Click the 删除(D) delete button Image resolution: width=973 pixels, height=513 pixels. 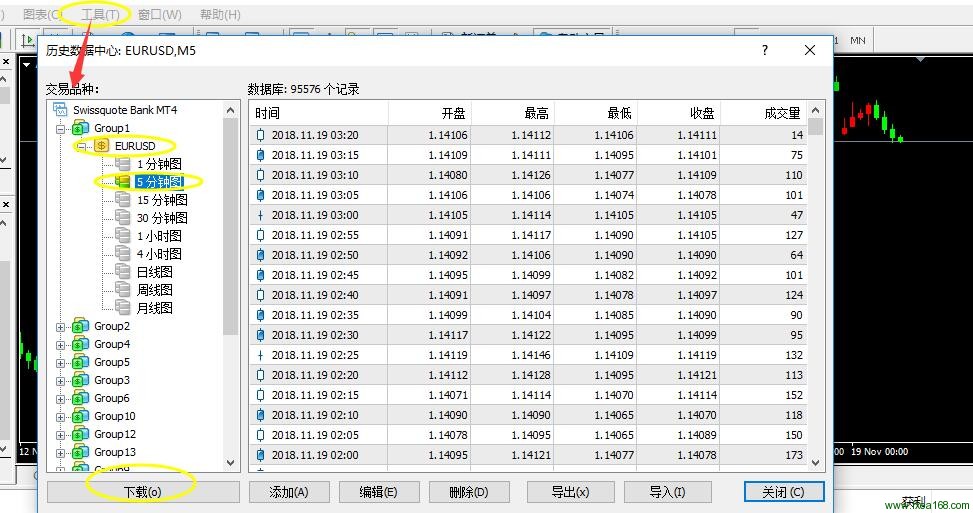click(x=469, y=492)
